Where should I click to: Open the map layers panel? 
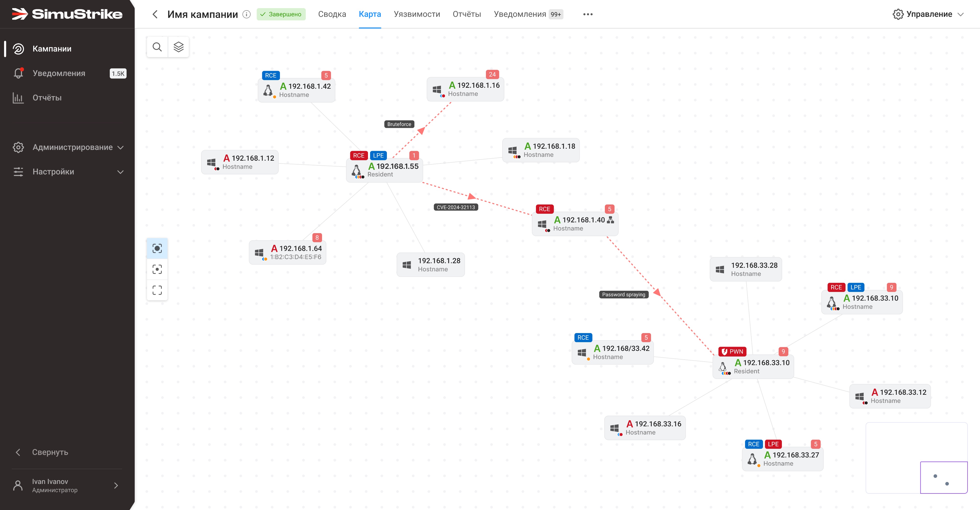pyautogui.click(x=178, y=47)
